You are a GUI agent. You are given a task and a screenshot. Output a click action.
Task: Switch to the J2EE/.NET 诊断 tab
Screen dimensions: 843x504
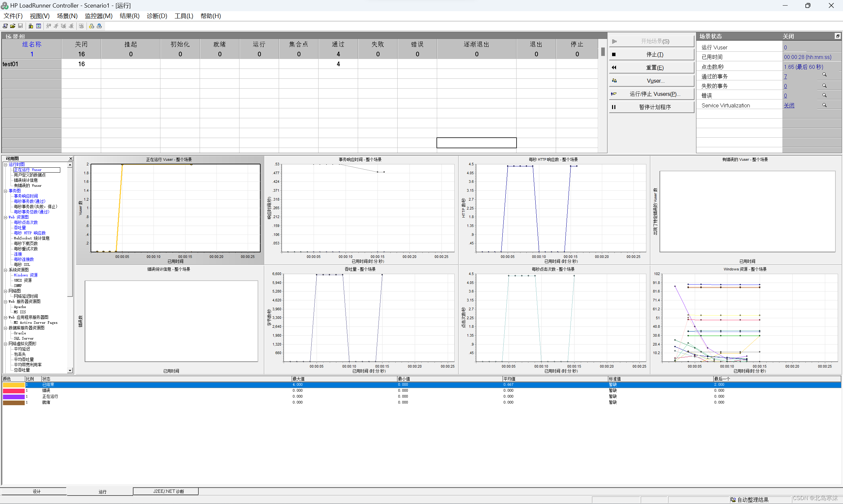(166, 491)
